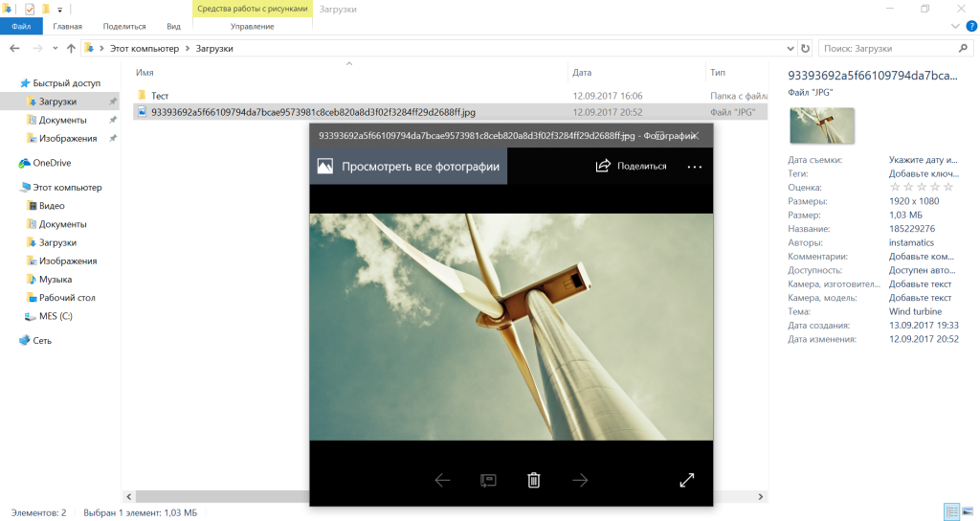The width and height of the screenshot is (980, 521).
Task: Set the first rating star in details pane
Action: (x=894, y=188)
